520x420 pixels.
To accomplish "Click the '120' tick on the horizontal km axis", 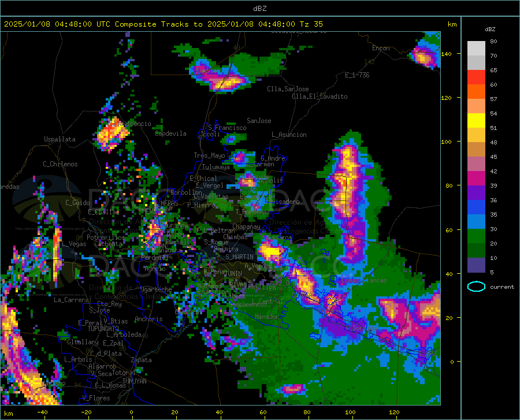I will click(394, 412).
